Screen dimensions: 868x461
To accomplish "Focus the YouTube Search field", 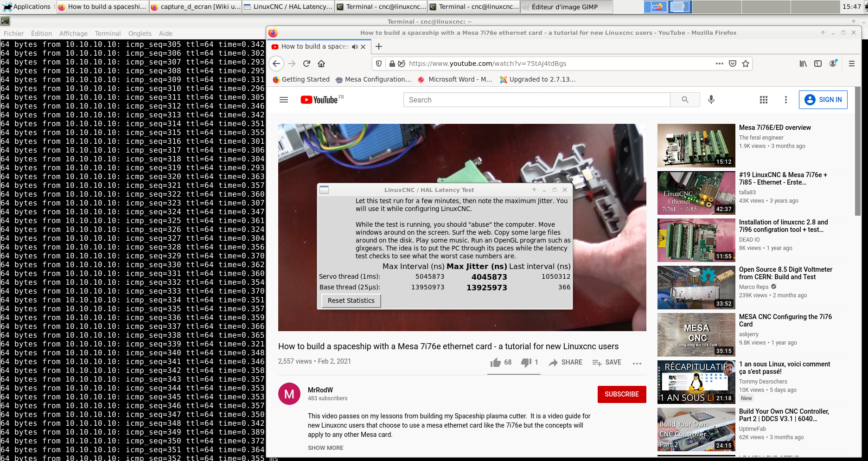I will [x=537, y=100].
